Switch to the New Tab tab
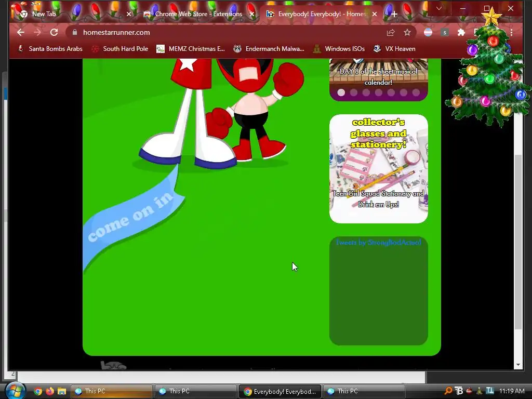 [73, 14]
